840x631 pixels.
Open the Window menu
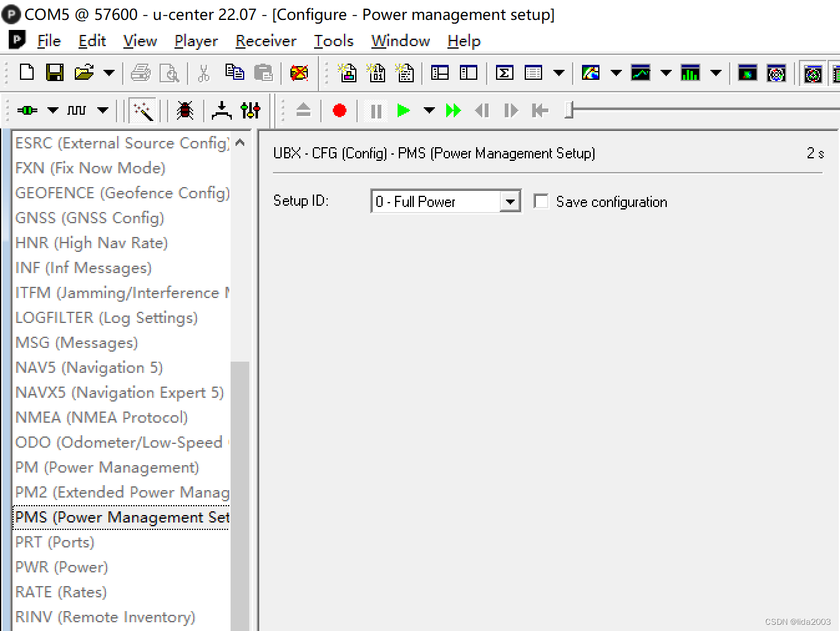click(x=401, y=41)
